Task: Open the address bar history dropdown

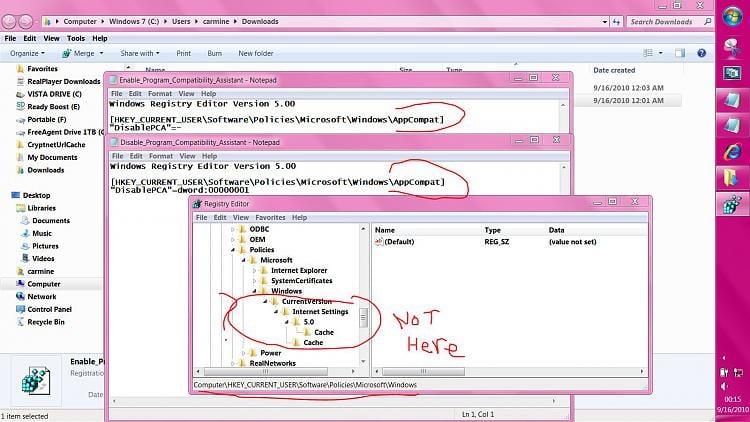Action: pyautogui.click(x=605, y=22)
